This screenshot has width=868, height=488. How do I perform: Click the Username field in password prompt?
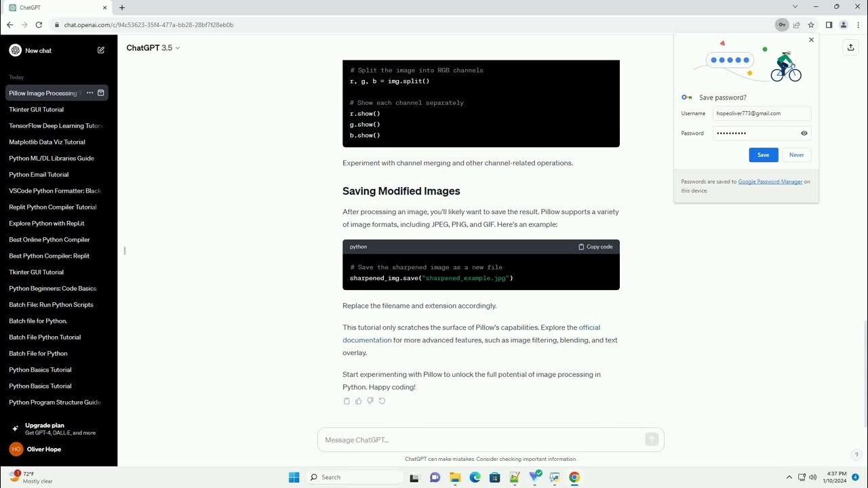tap(762, 114)
